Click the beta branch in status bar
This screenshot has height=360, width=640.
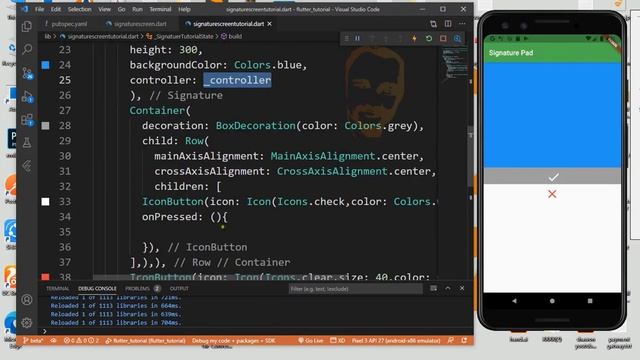[33, 340]
